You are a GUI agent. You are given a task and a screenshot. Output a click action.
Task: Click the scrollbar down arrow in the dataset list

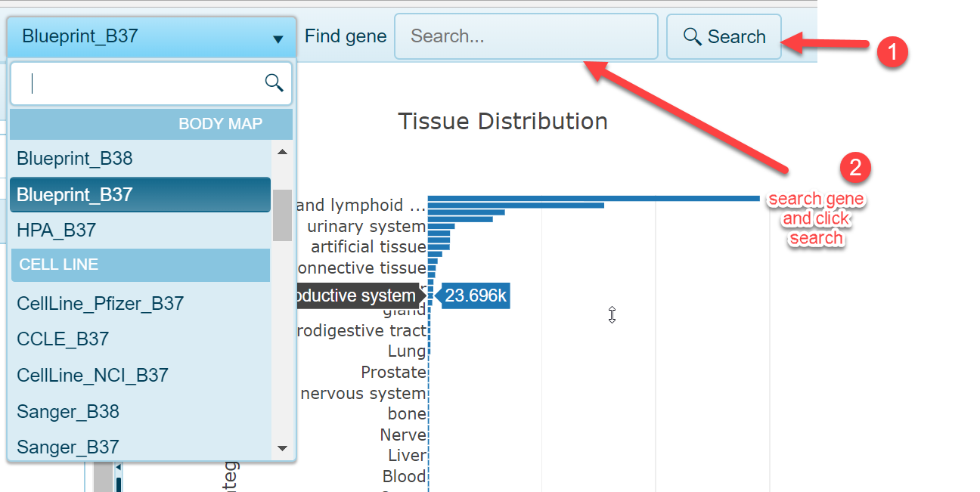tap(282, 448)
